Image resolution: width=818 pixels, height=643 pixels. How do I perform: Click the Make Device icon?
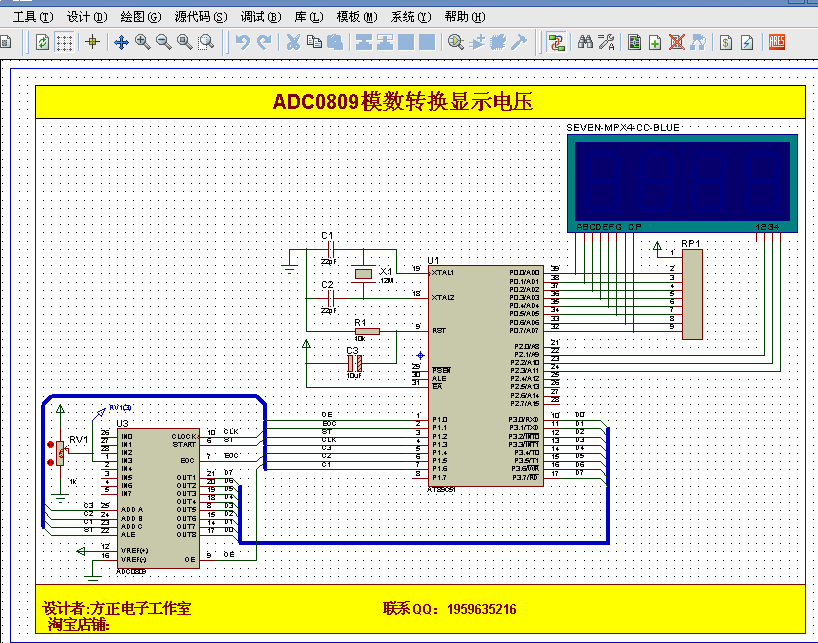point(477,42)
